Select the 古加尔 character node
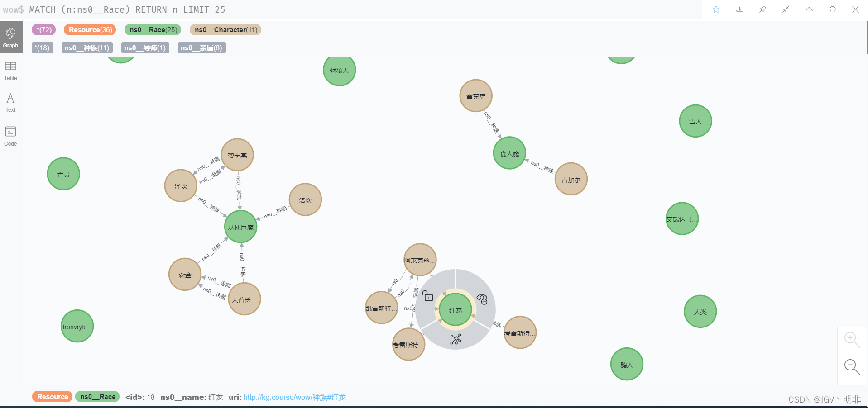The width and height of the screenshot is (868, 408). click(571, 180)
